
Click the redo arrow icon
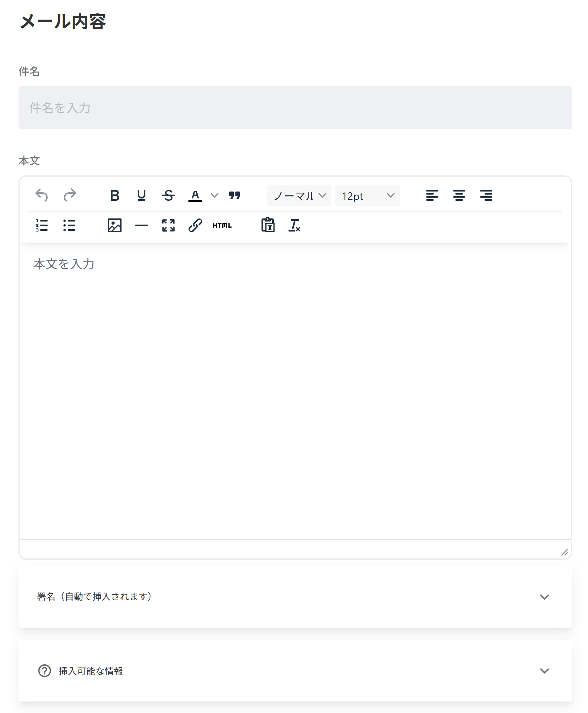[x=70, y=195]
